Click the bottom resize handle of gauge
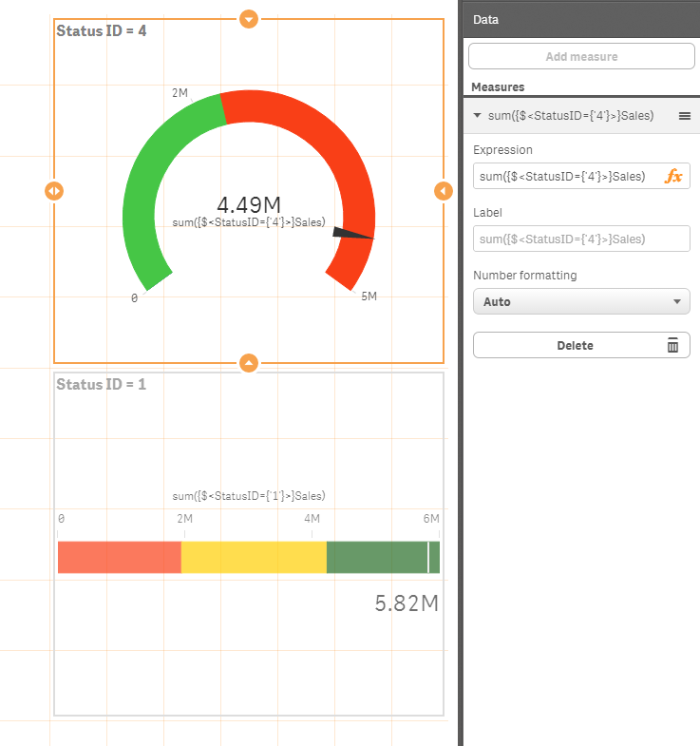The width and height of the screenshot is (700, 746). pyautogui.click(x=249, y=363)
